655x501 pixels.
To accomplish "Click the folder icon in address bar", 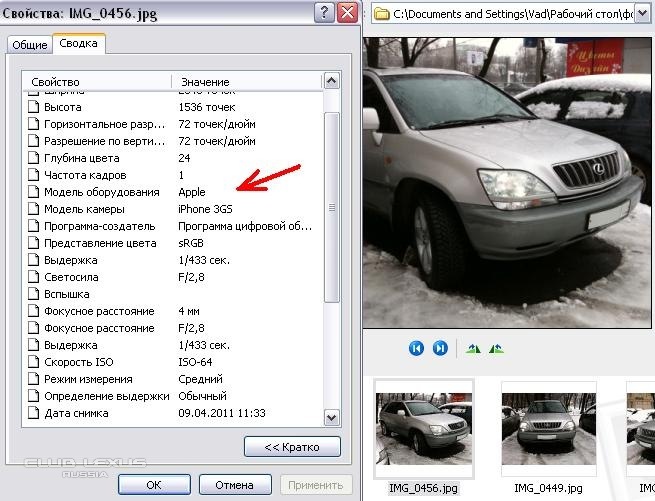I will point(380,14).
